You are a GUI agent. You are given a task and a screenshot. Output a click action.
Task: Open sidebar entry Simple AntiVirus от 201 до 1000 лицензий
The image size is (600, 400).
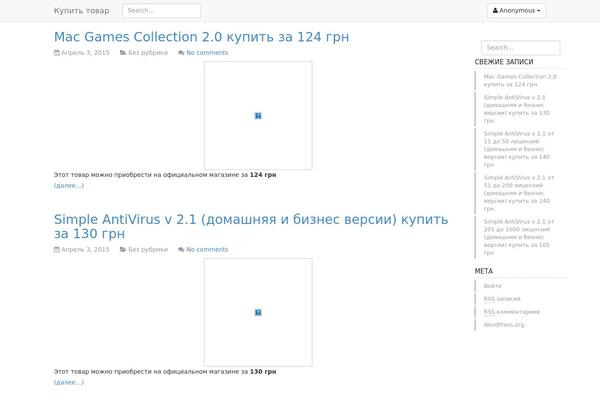point(518,237)
